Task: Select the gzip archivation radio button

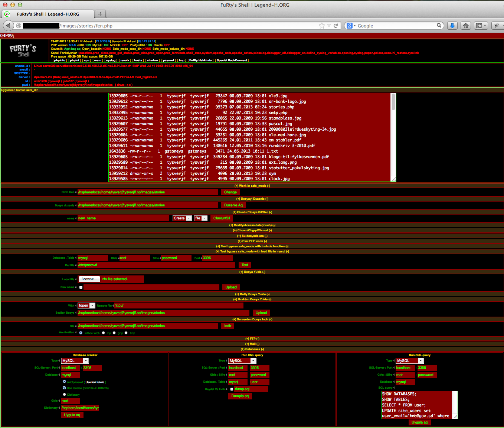Action: click(x=114, y=333)
